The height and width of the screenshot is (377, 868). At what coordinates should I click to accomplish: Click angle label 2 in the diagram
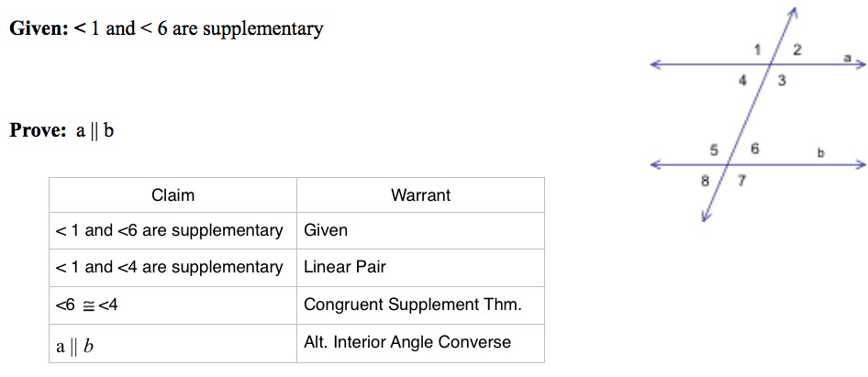796,50
